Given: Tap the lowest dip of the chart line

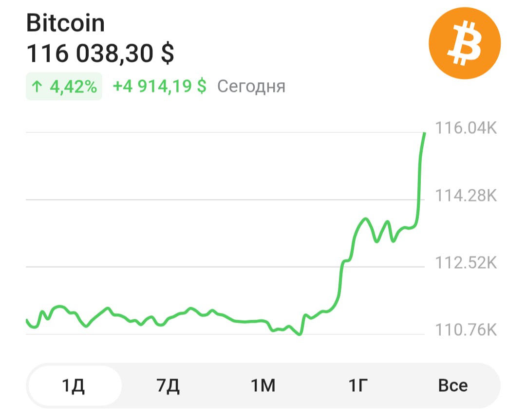Looking at the screenshot, I should point(300,334).
